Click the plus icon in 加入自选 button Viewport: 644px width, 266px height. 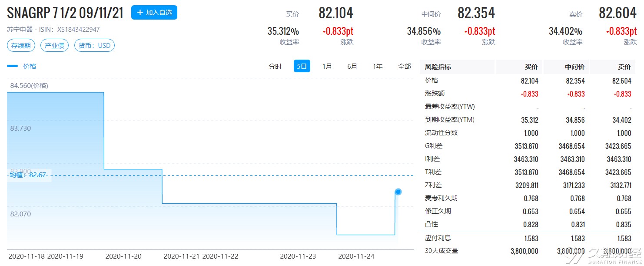[x=140, y=13]
